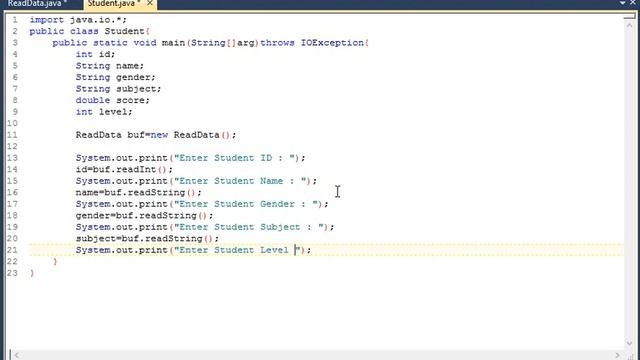Place cursor on "public class Student" text
Viewport: 640px width, 360px height.
pos(87,31)
